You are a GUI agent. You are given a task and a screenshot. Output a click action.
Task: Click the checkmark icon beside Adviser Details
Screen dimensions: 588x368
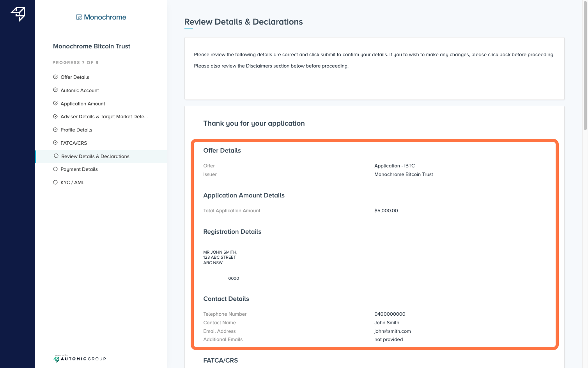click(x=55, y=116)
